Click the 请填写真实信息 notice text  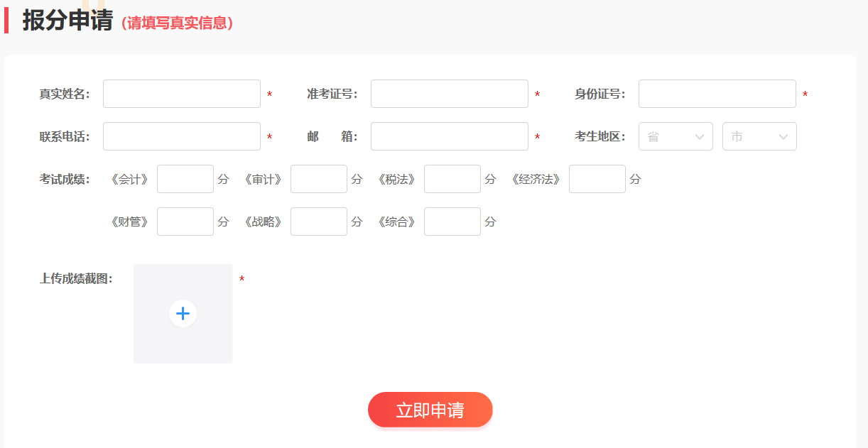[177, 23]
